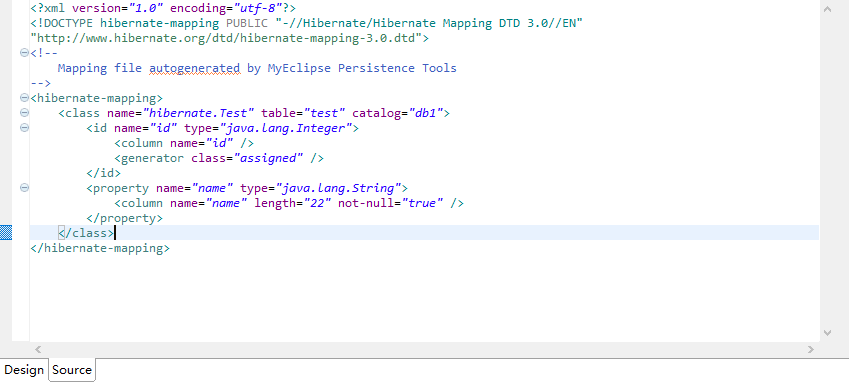
Task: Click the vertical scrollbar down arrow
Action: (x=827, y=333)
